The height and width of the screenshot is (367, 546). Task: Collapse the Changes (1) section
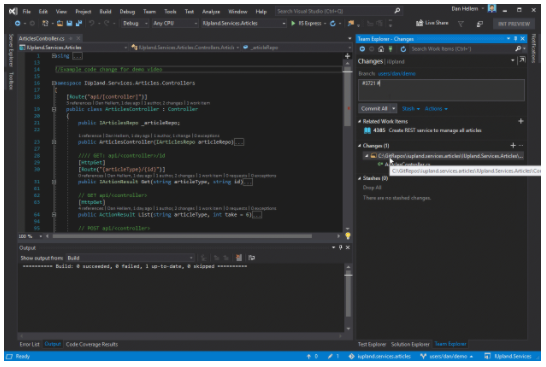coord(359,146)
